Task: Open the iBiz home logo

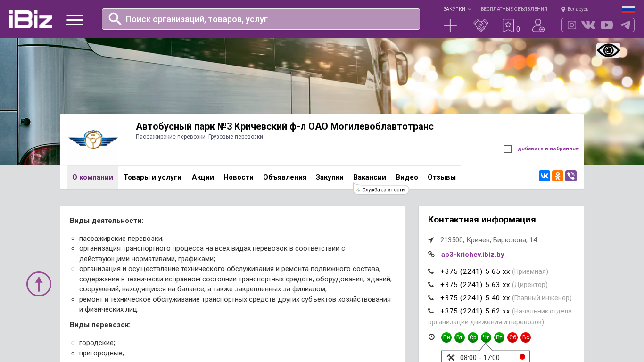Action: [x=31, y=19]
